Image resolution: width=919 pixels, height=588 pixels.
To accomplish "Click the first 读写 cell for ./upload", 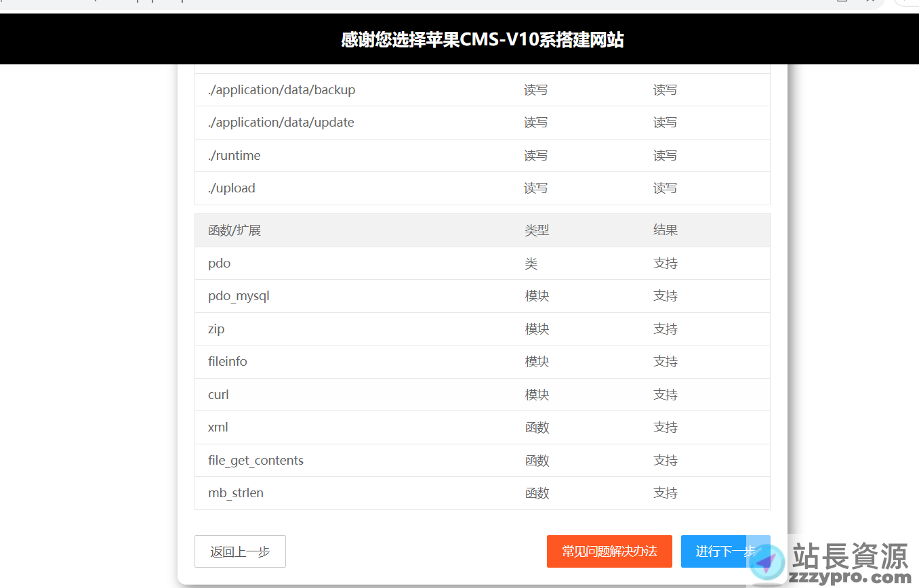I will pyautogui.click(x=535, y=188).
